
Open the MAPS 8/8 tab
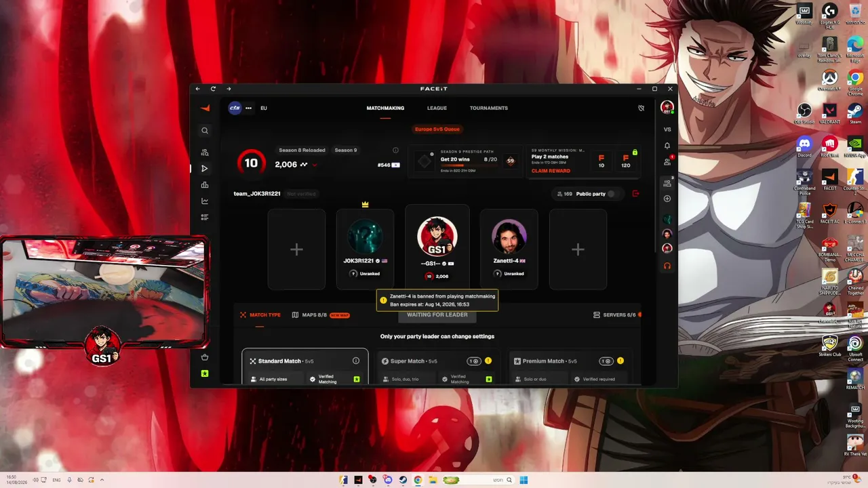[x=321, y=315]
